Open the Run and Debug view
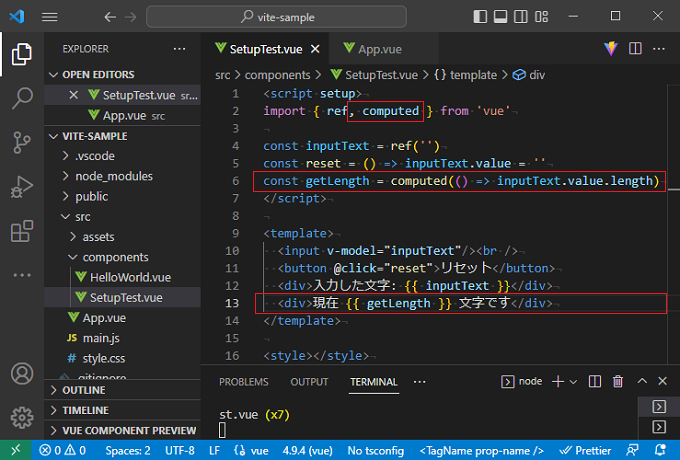 click(22, 186)
